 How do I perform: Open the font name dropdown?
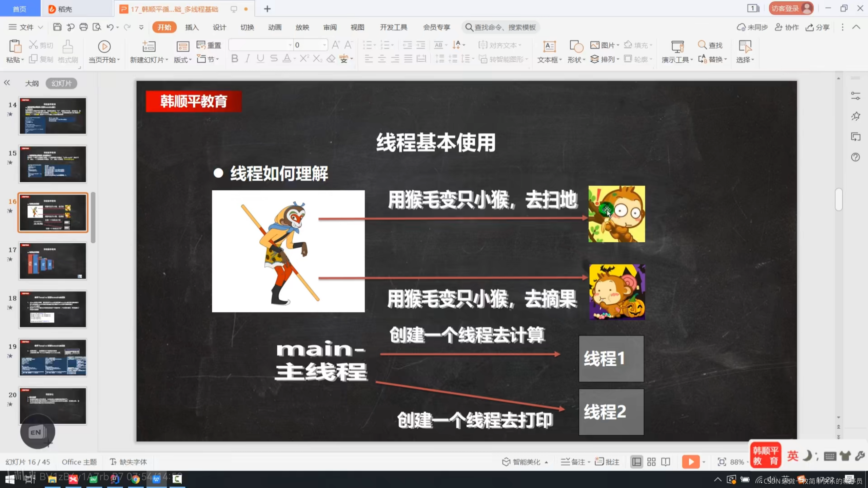(290, 45)
